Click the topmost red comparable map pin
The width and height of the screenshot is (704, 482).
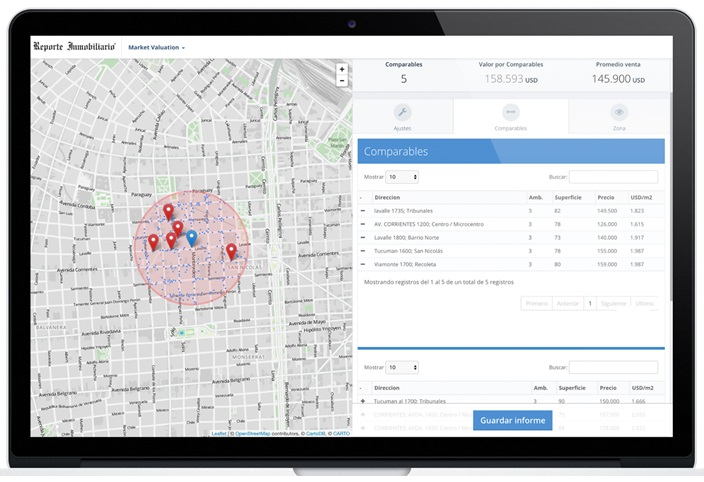(169, 211)
